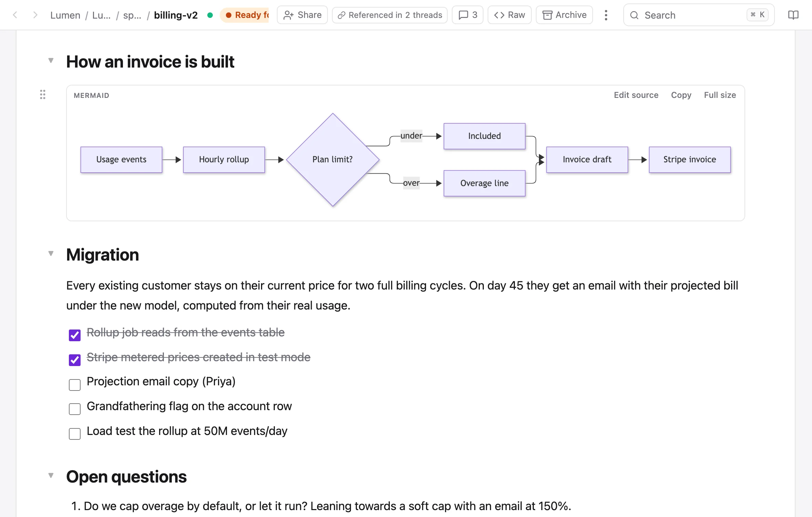812x517 pixels.
Task: Open the 'Lu...' breadcrumb
Action: click(x=101, y=15)
